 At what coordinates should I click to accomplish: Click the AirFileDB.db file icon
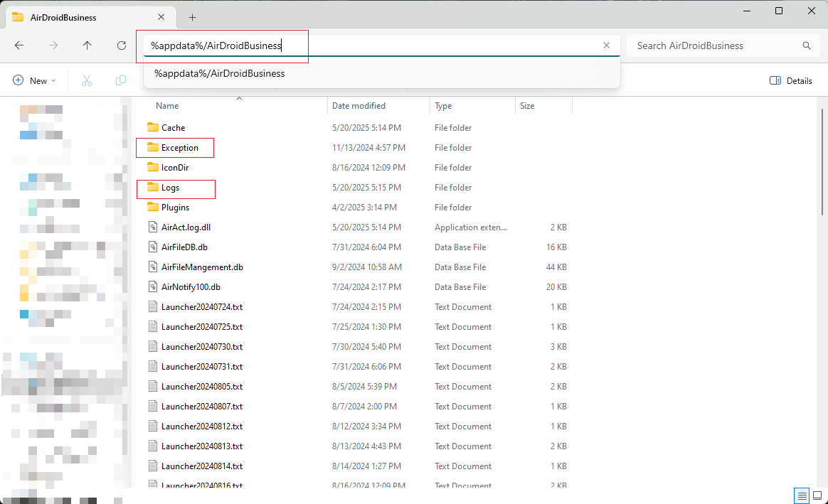(153, 247)
